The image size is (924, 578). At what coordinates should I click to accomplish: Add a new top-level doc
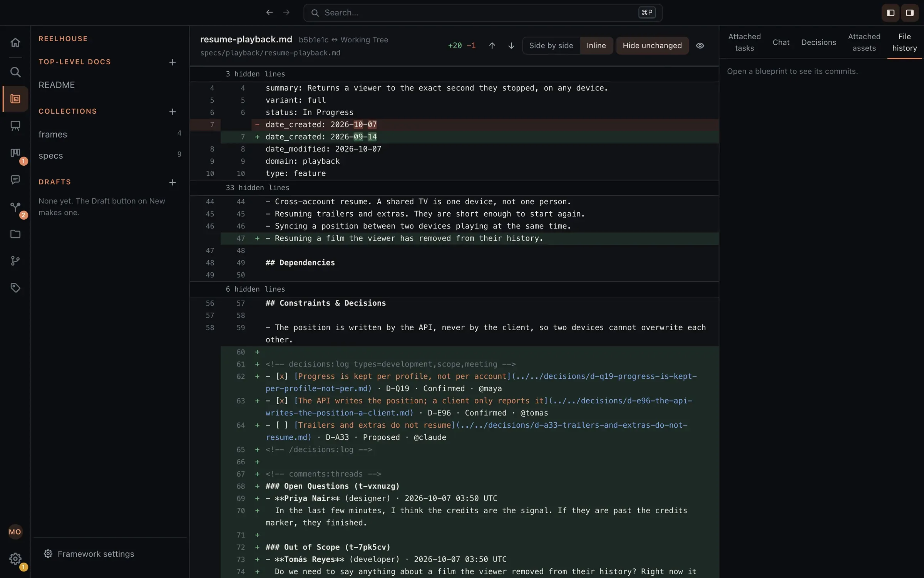point(172,62)
